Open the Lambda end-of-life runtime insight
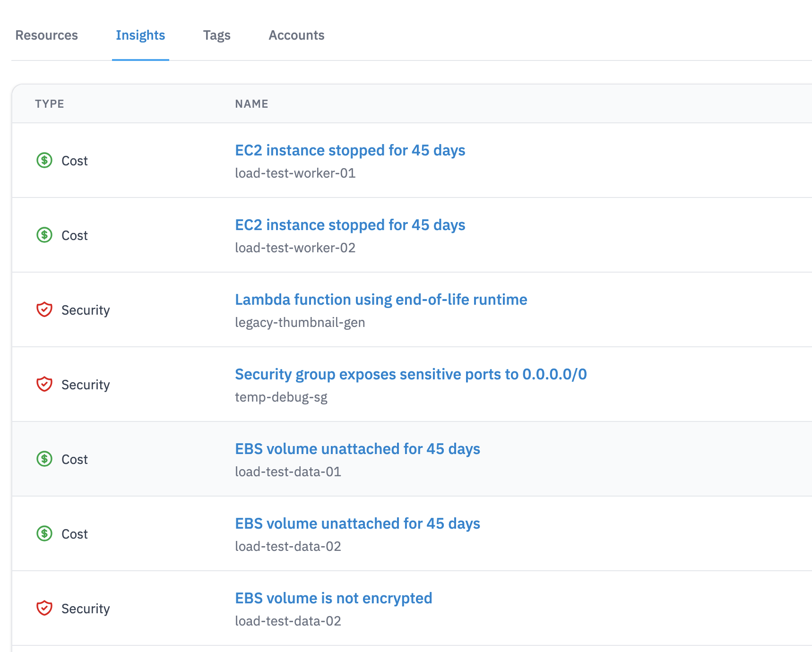Image resolution: width=812 pixels, height=652 pixels. 381,300
